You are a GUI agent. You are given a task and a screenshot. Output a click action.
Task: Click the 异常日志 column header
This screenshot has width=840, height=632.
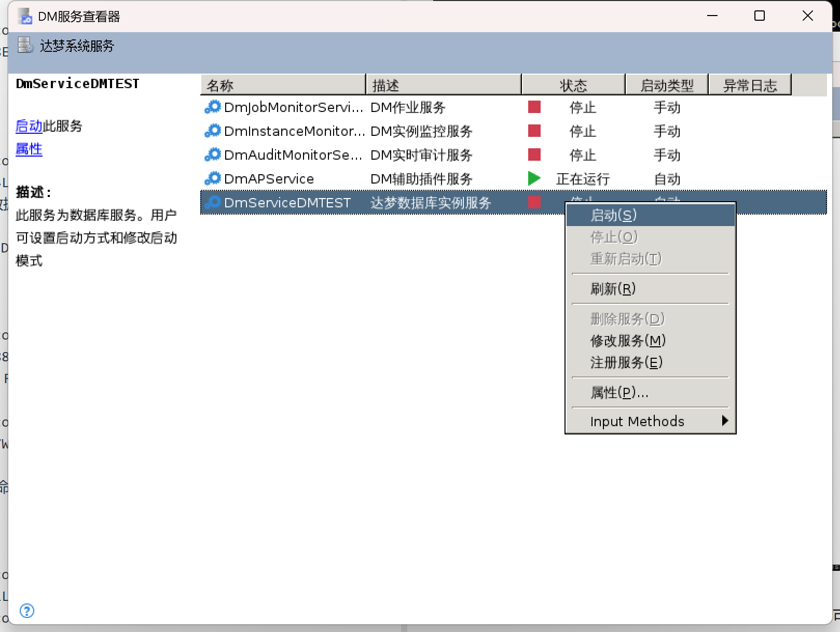point(750,85)
